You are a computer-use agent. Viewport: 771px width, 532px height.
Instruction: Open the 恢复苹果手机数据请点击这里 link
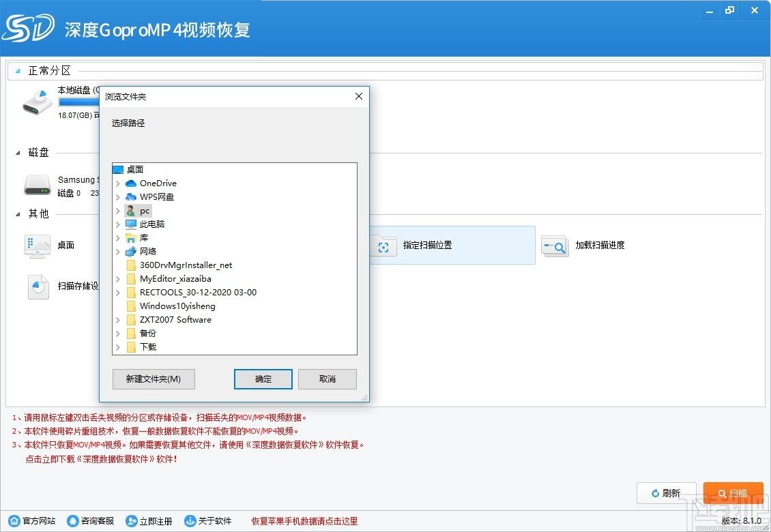304,521
